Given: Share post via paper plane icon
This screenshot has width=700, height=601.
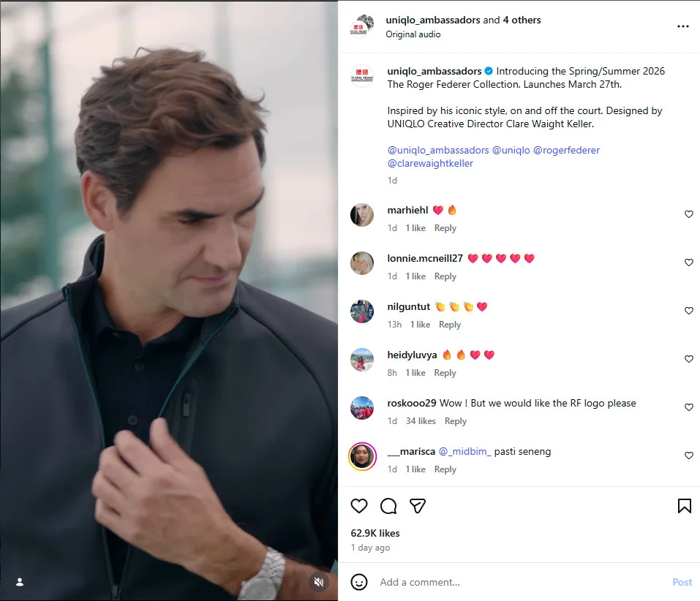Looking at the screenshot, I should click(x=418, y=506).
